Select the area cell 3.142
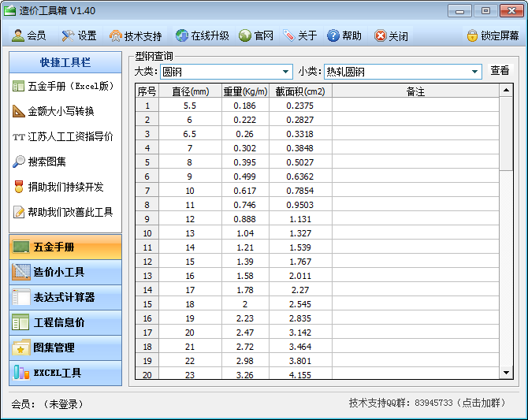Image resolution: width=528 pixels, height=420 pixels. [300, 333]
